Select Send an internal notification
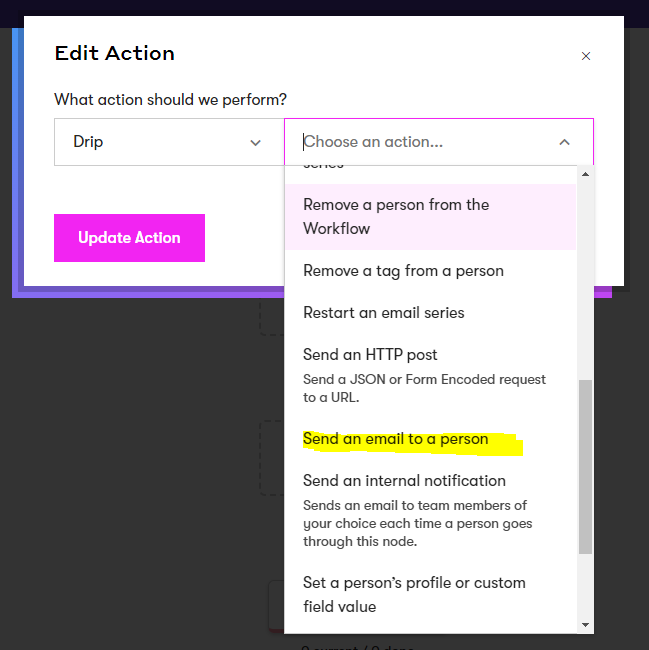Image resolution: width=649 pixels, height=650 pixels. 430,510
